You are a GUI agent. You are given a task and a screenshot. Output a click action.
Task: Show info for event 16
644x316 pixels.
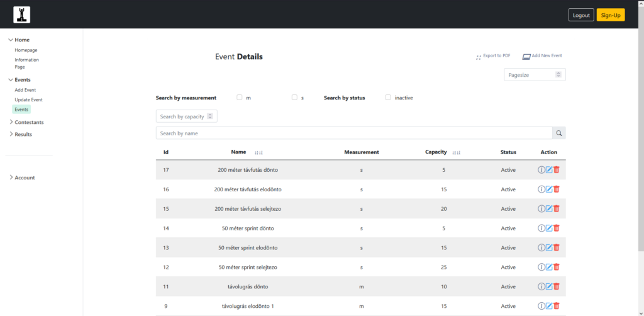coord(541,189)
